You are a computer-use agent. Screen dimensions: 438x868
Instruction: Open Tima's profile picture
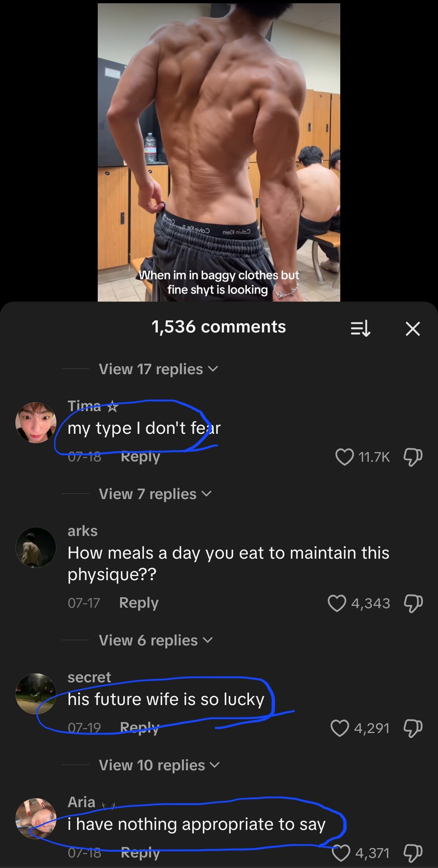click(36, 422)
